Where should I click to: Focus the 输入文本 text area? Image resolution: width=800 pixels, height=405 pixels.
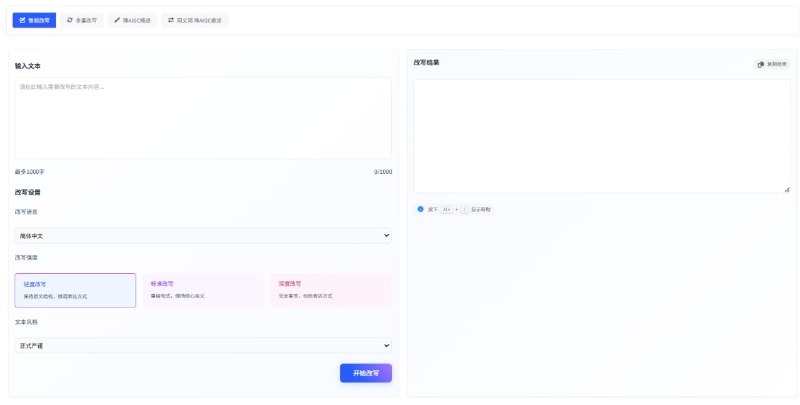pyautogui.click(x=203, y=118)
